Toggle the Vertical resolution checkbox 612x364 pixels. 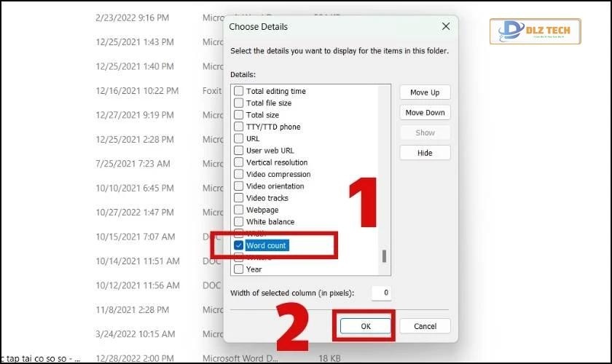coord(238,162)
